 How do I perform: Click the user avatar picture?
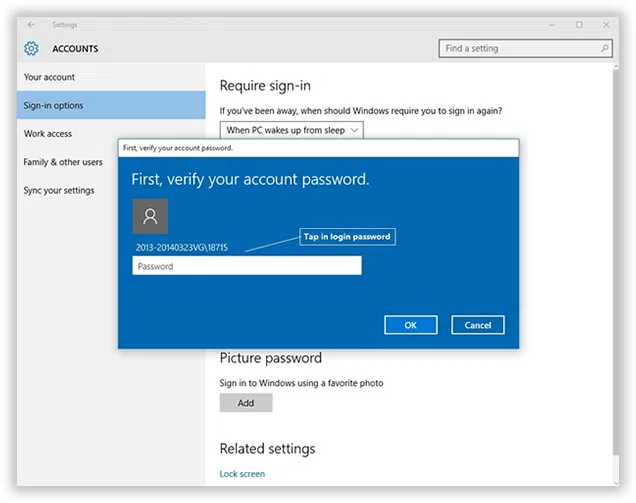click(150, 216)
